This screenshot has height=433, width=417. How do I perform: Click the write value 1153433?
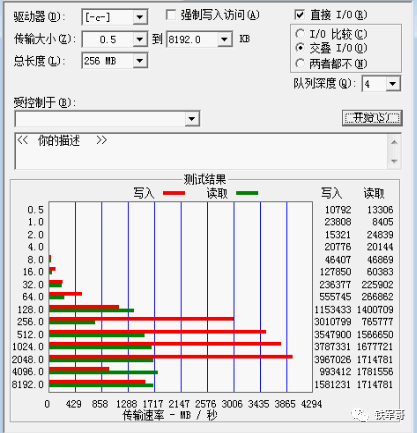(333, 310)
